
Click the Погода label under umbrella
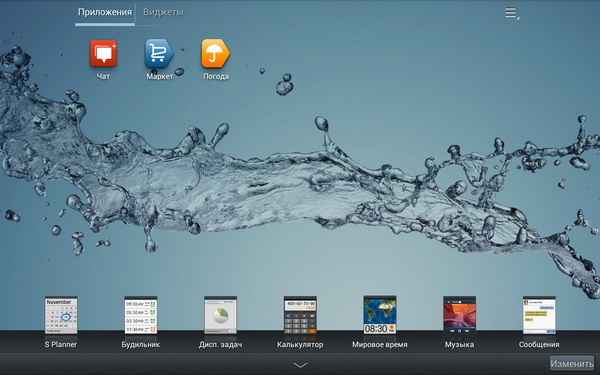[216, 77]
